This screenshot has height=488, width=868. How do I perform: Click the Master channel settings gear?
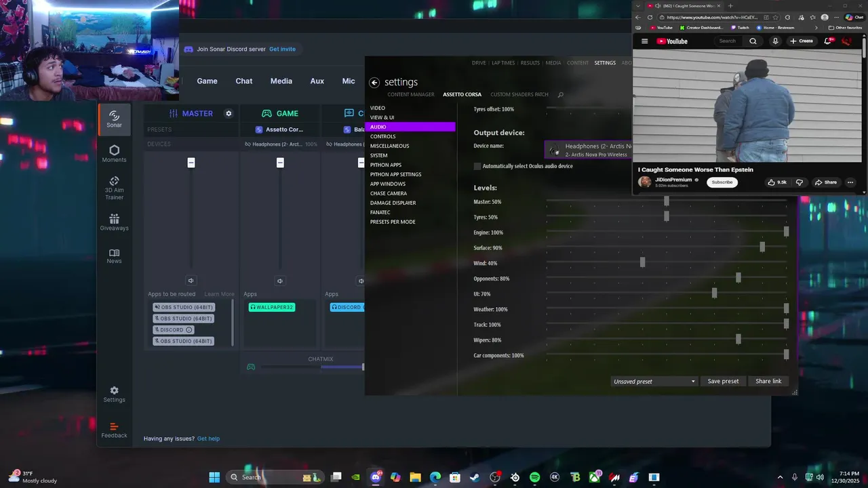[229, 113]
